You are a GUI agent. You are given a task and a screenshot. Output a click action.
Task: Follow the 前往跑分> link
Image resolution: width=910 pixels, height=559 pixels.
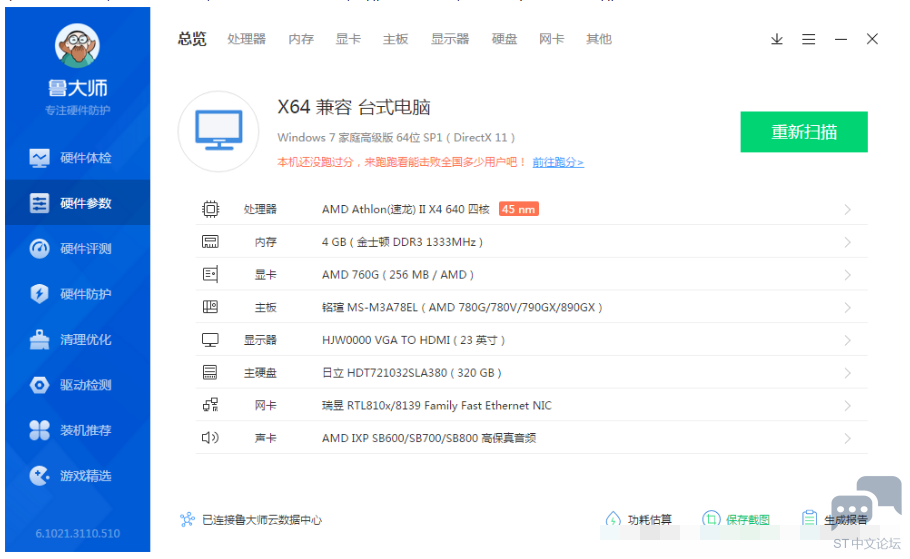[x=558, y=162]
